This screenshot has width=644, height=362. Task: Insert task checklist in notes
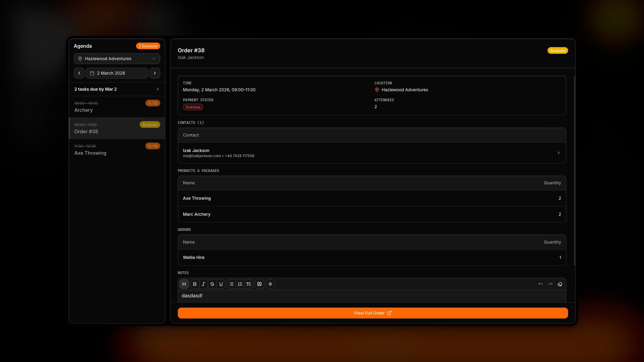249,284
